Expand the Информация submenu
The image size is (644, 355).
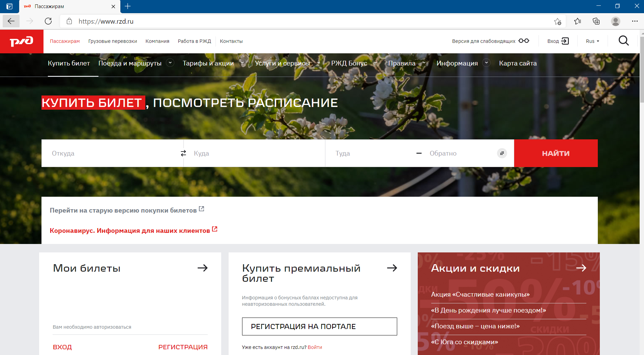coord(486,63)
